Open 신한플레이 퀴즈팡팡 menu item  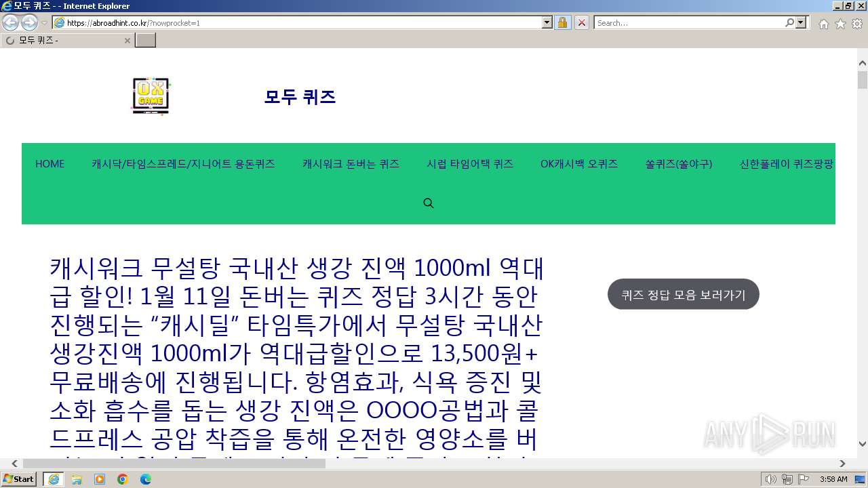coord(787,163)
